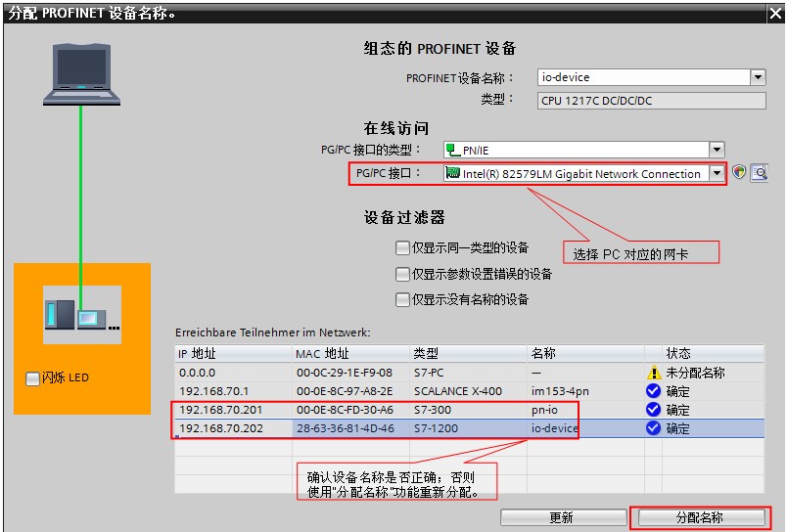Enable the 闪烁 LED checkbox
The height and width of the screenshot is (532, 787).
32,378
